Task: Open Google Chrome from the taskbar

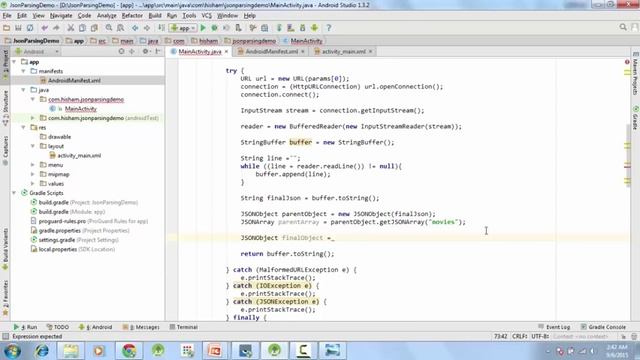Action: [x=129, y=351]
